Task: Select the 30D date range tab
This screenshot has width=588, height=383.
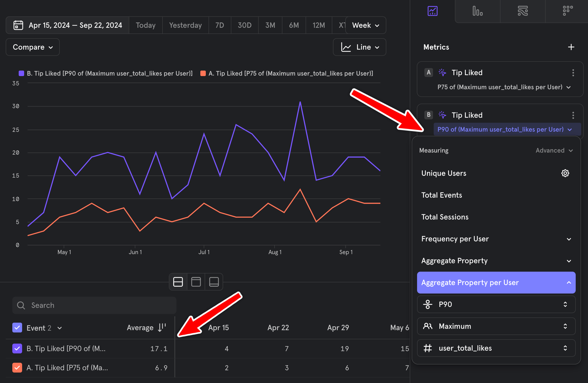Action: [244, 26]
